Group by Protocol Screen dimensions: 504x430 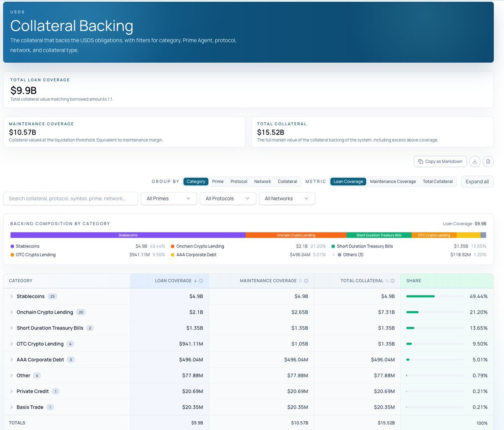[x=239, y=182]
